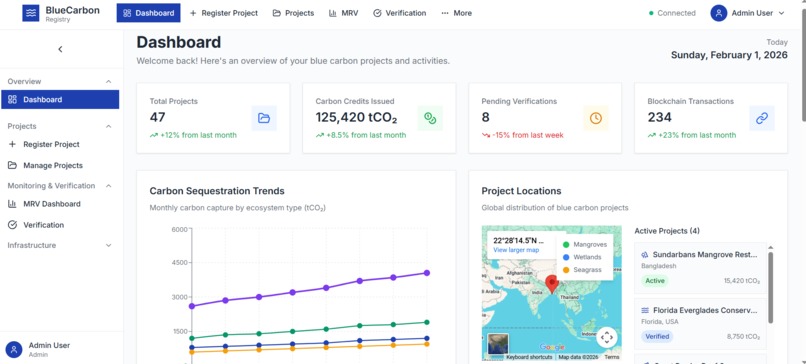806x364 pixels.
Task: Click the Florida Everglades wetlands icon
Action: (x=645, y=310)
